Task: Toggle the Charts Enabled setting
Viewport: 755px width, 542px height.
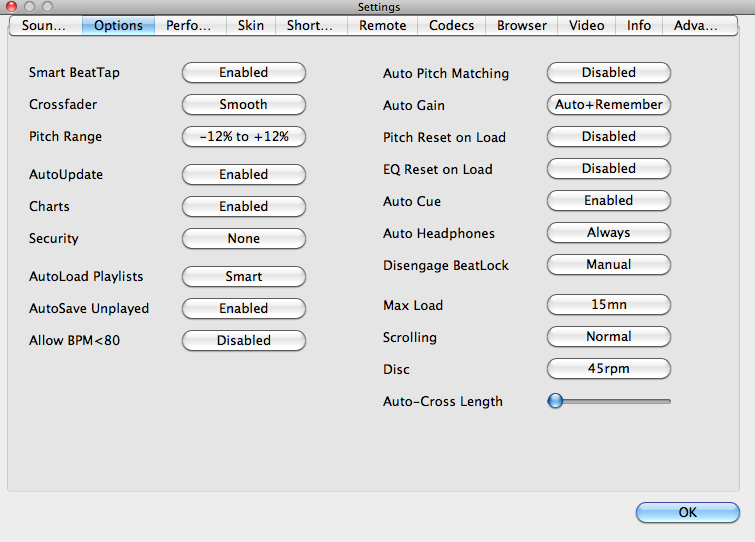Action: 244,206
